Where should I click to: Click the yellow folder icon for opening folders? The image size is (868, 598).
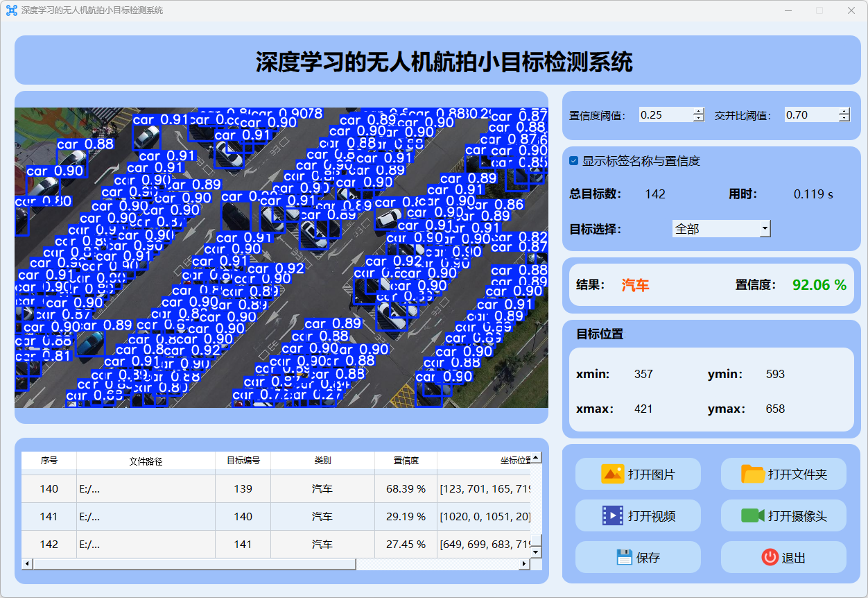[x=752, y=475]
